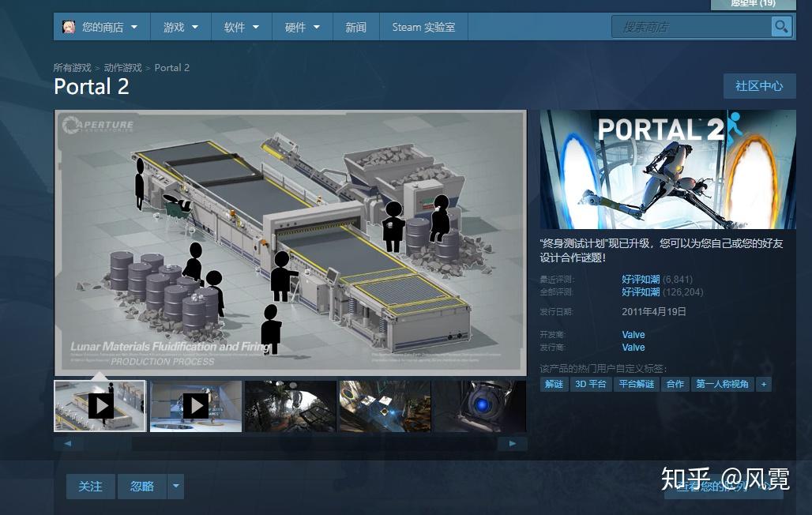Click the 社区中心 button

tap(759, 86)
